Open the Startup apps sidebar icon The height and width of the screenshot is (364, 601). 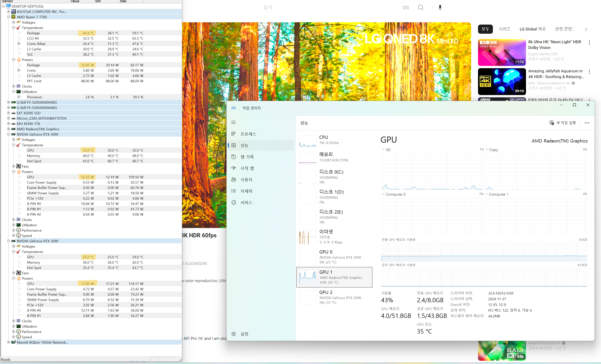tap(233, 168)
